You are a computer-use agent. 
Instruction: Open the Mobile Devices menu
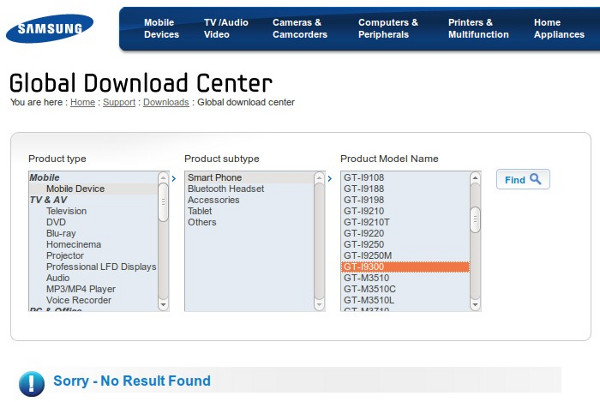click(x=161, y=29)
